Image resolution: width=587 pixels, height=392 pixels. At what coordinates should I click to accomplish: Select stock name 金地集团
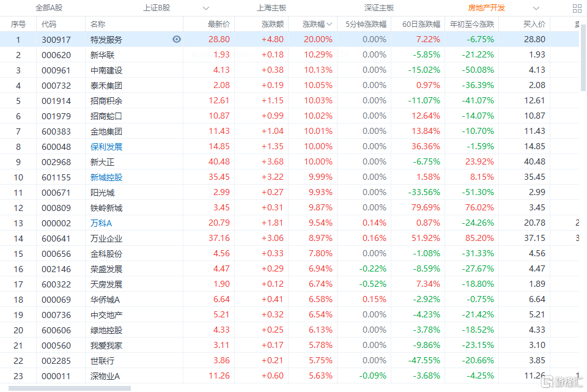tap(106, 132)
